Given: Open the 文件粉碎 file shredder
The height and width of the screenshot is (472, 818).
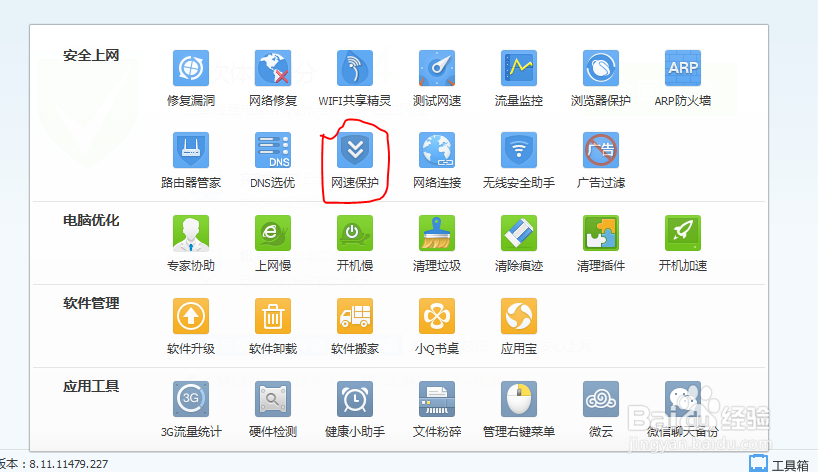Looking at the screenshot, I should [437, 399].
